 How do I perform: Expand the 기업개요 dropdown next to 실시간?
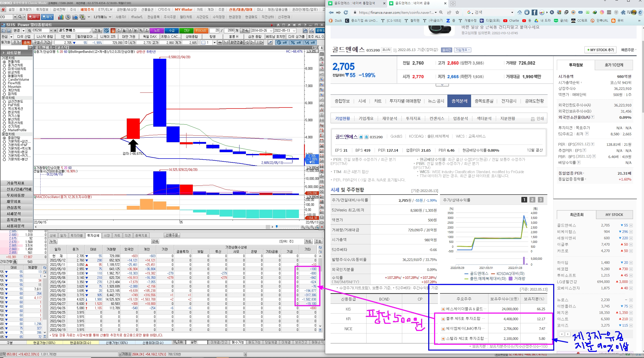[x=463, y=50]
